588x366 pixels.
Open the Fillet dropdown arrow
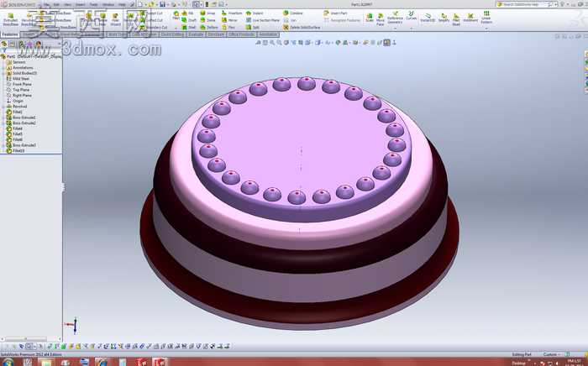(176, 28)
